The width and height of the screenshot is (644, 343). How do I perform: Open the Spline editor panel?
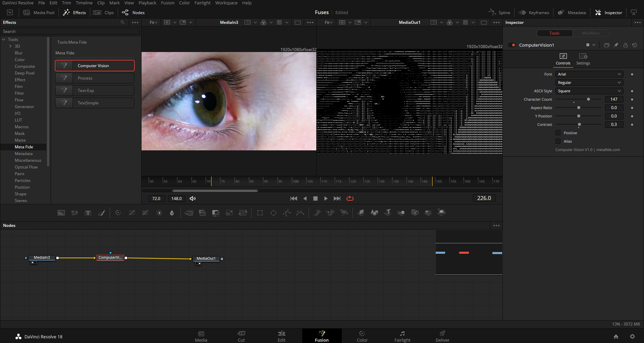(499, 12)
